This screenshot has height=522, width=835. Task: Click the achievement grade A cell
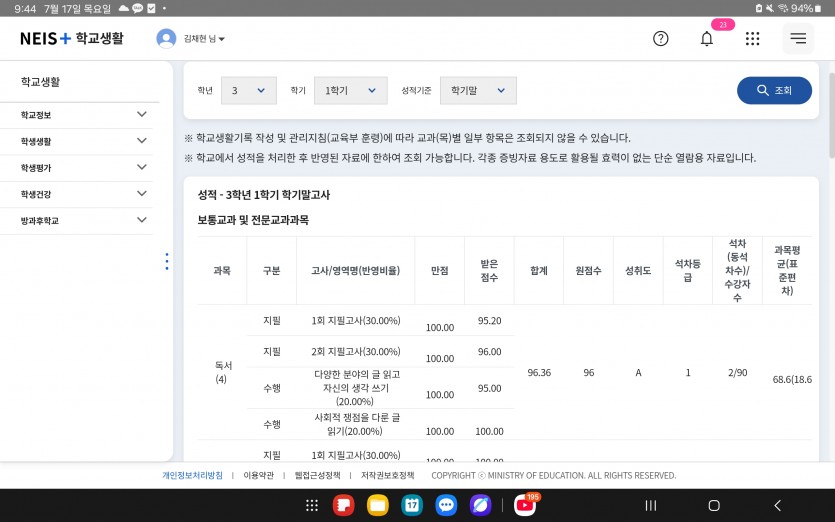[638, 372]
